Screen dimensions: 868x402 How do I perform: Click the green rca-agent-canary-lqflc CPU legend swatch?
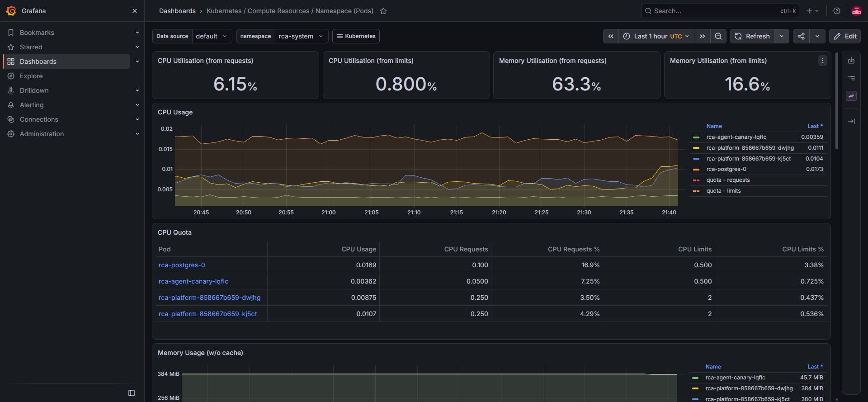(696, 137)
